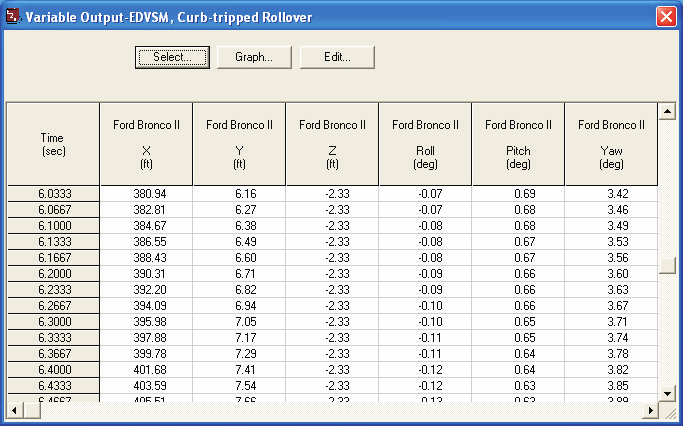The image size is (683, 426).
Task: Click X cell value 395.98
Action: tap(146, 321)
